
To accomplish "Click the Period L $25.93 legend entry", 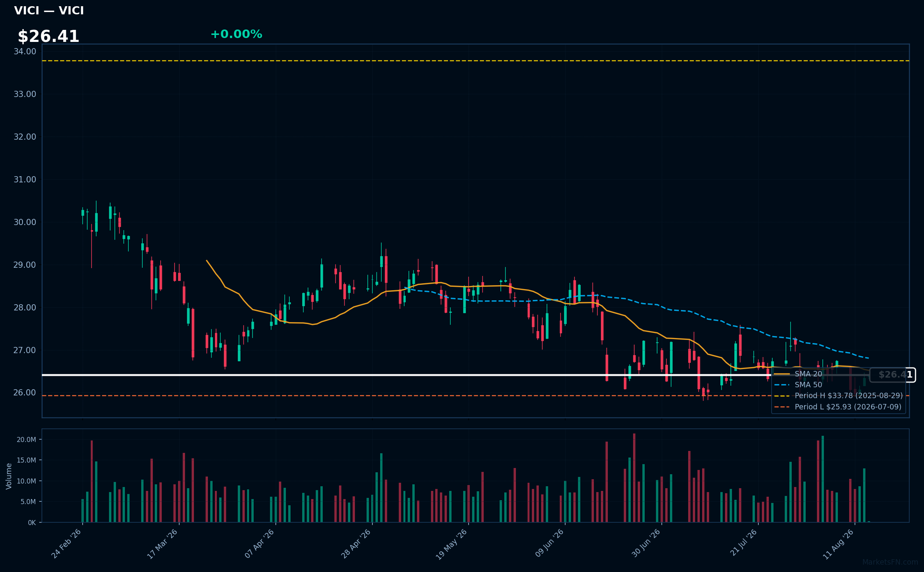I will click(x=838, y=407).
